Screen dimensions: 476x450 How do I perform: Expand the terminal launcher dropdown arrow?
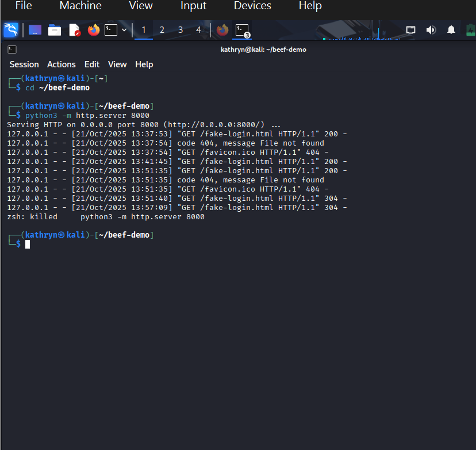tap(124, 30)
